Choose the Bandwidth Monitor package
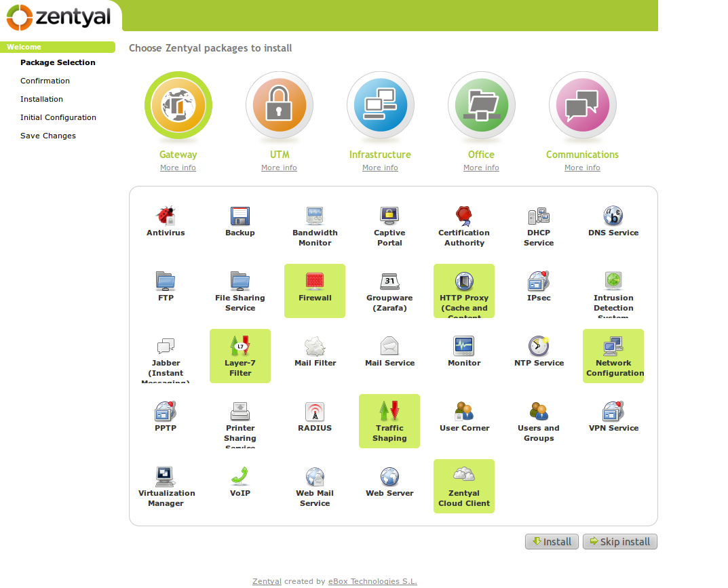 [315, 226]
